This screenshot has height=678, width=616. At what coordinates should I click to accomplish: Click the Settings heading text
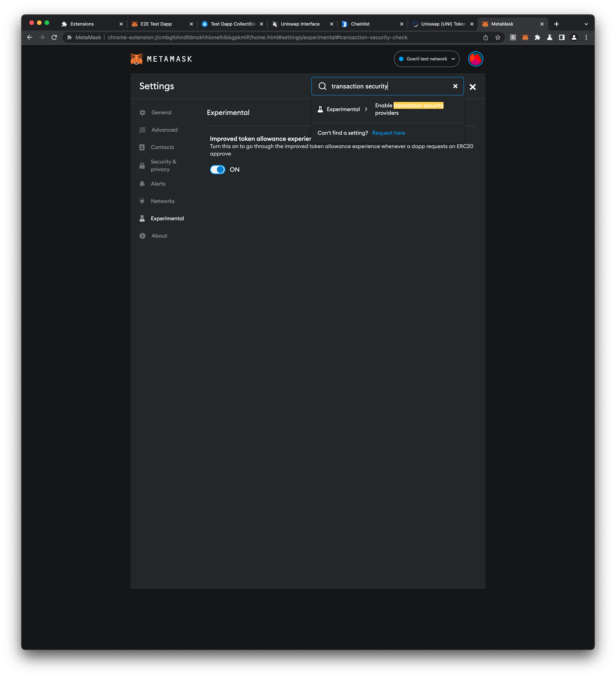click(156, 86)
